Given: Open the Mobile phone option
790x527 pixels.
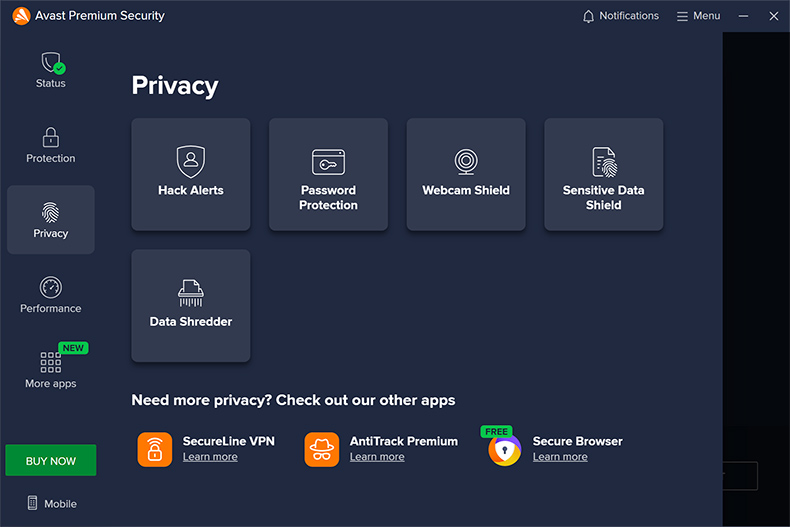Looking at the screenshot, I should pyautogui.click(x=52, y=503).
